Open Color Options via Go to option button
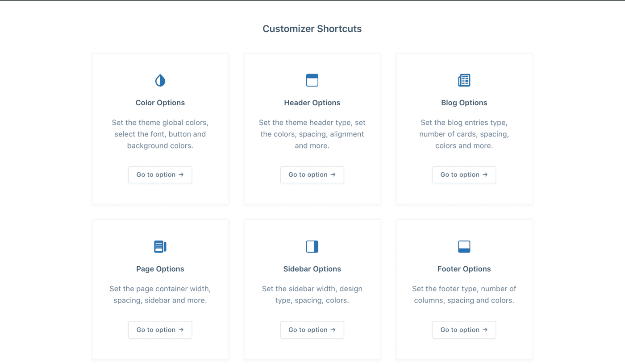The image size is (625, 364). 160,175
